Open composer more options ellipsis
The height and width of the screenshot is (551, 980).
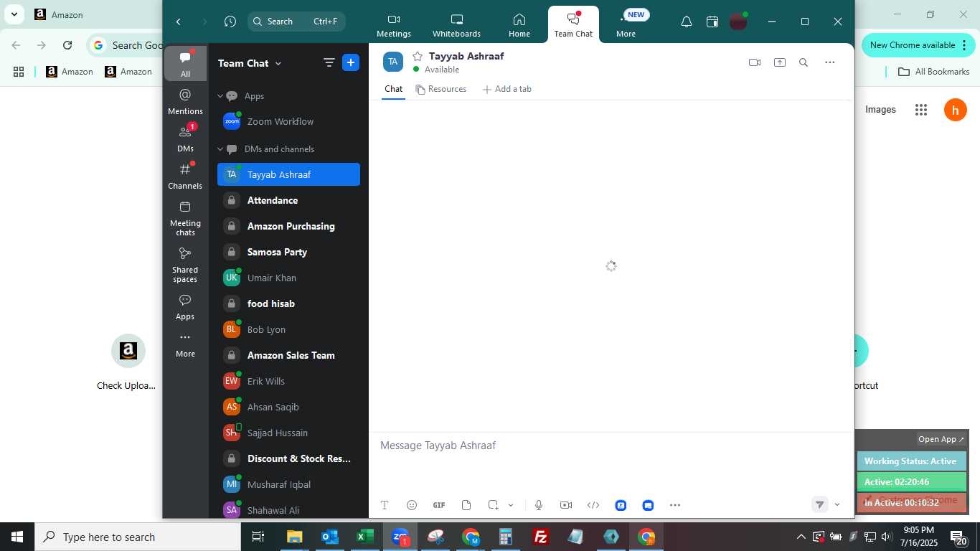click(675, 505)
